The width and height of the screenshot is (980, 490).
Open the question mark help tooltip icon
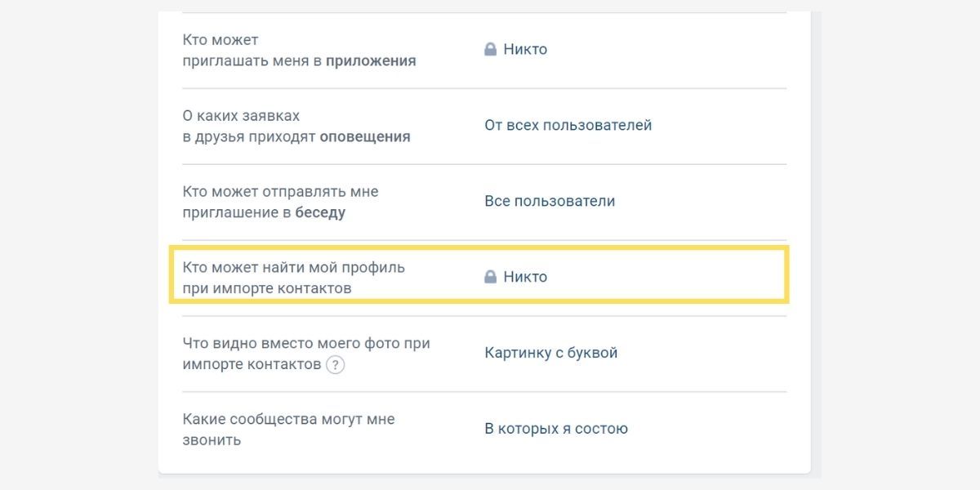click(x=335, y=365)
